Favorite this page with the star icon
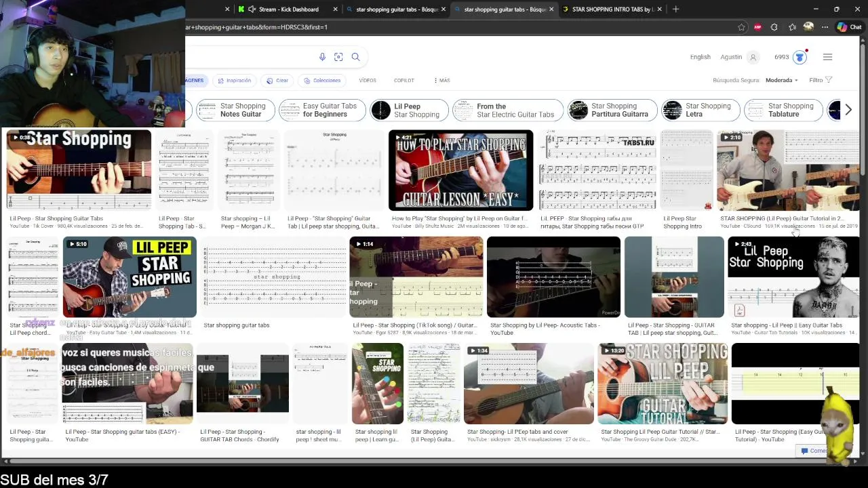 (x=741, y=27)
